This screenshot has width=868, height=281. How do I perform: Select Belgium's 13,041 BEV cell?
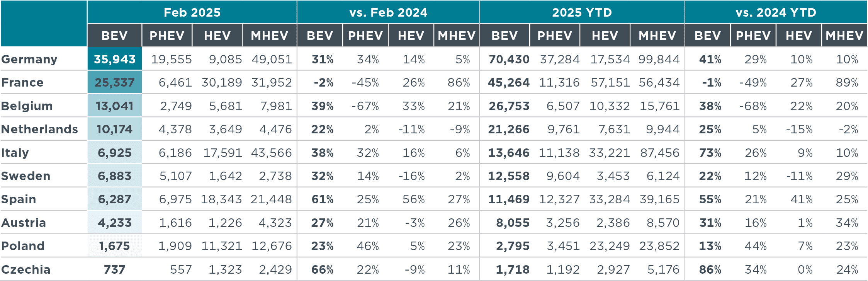[115, 106]
